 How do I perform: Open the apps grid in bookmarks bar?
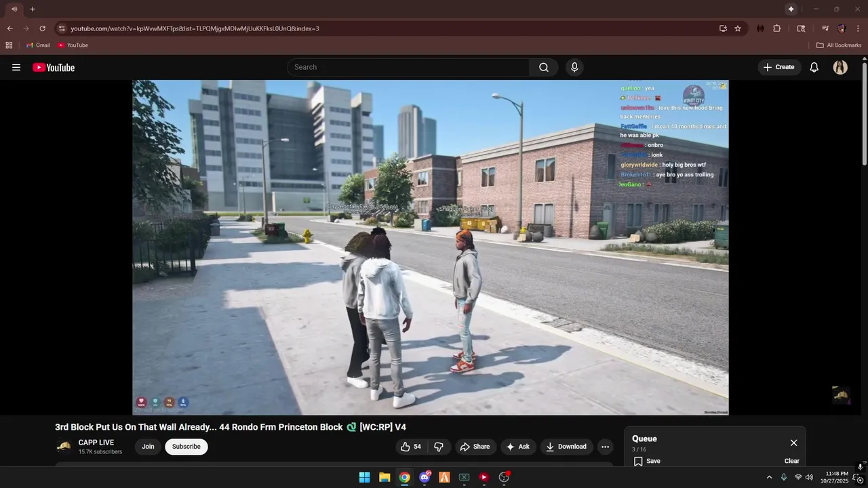9,45
